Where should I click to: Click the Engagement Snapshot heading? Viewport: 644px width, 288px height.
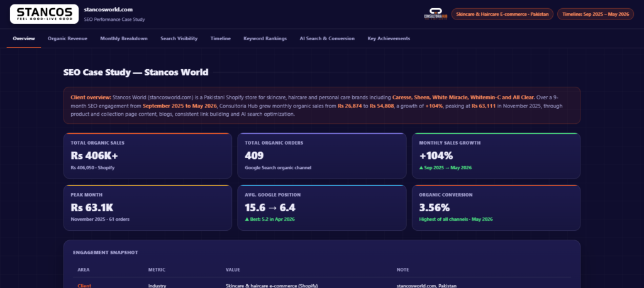pyautogui.click(x=106, y=252)
